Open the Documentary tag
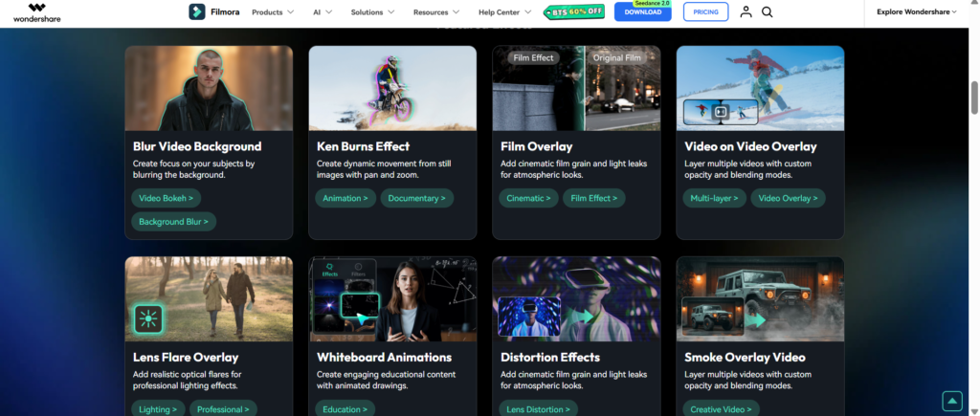This screenshot has width=980, height=416. click(x=417, y=198)
